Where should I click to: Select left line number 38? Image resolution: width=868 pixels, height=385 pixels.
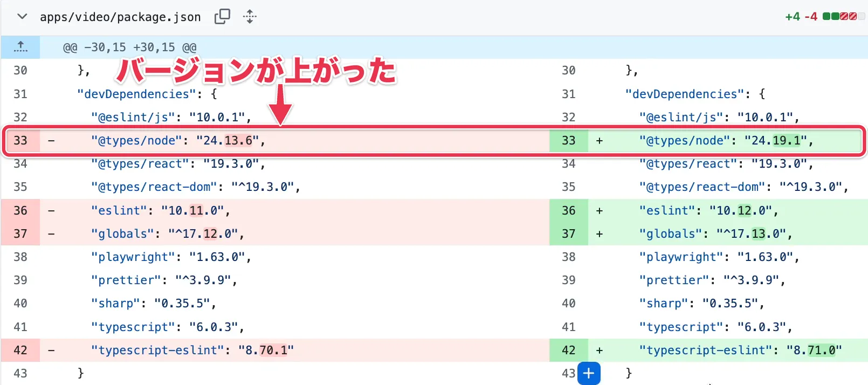tap(20, 257)
